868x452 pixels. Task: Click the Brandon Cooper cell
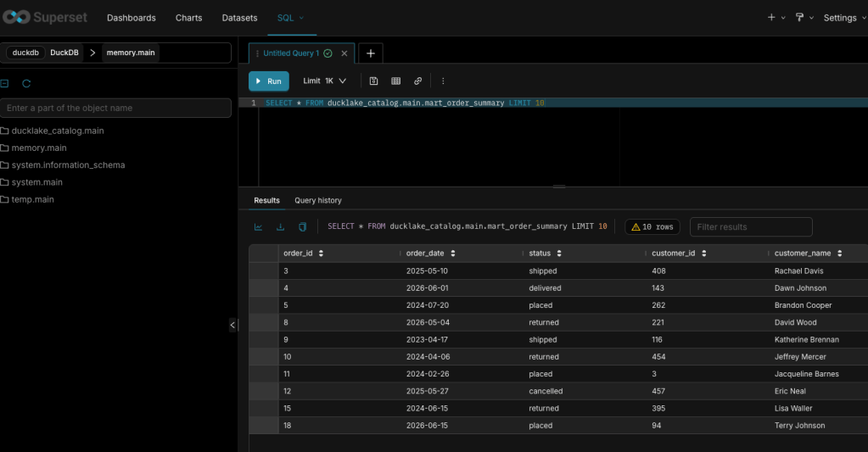[803, 305]
